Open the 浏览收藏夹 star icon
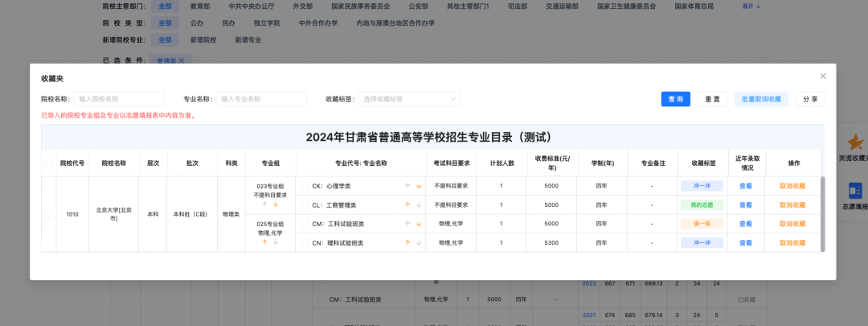 coord(854,143)
